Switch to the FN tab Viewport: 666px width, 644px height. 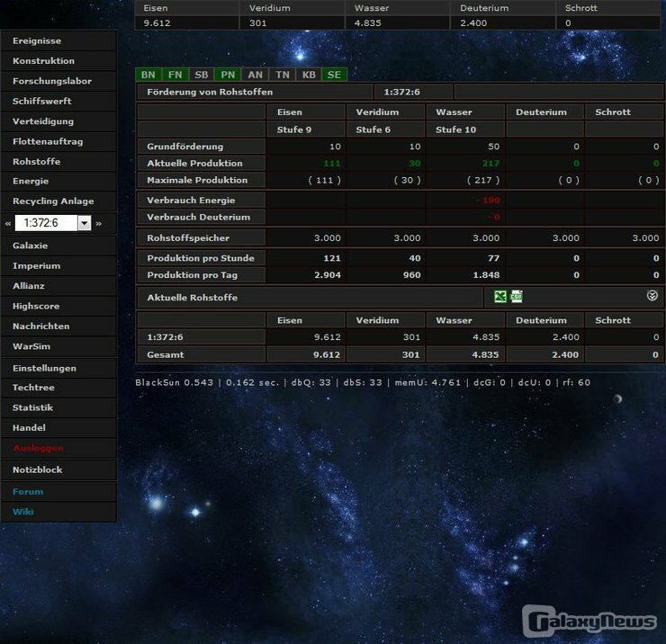[x=175, y=75]
